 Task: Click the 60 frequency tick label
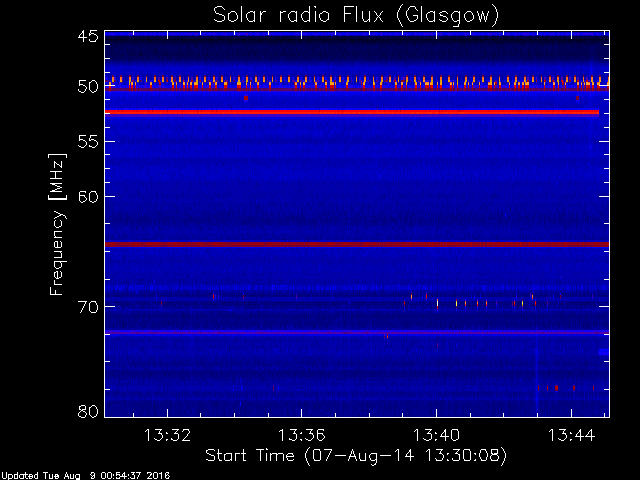point(88,196)
